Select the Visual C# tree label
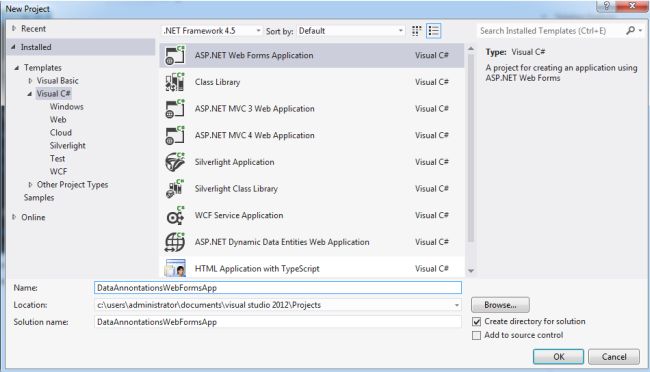The image size is (650, 372). click(53, 94)
